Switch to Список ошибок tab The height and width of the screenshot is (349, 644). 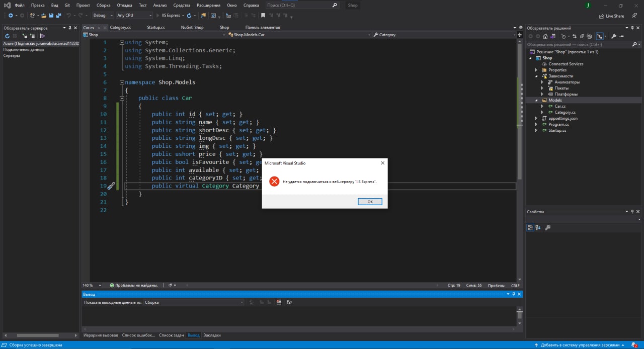point(138,335)
